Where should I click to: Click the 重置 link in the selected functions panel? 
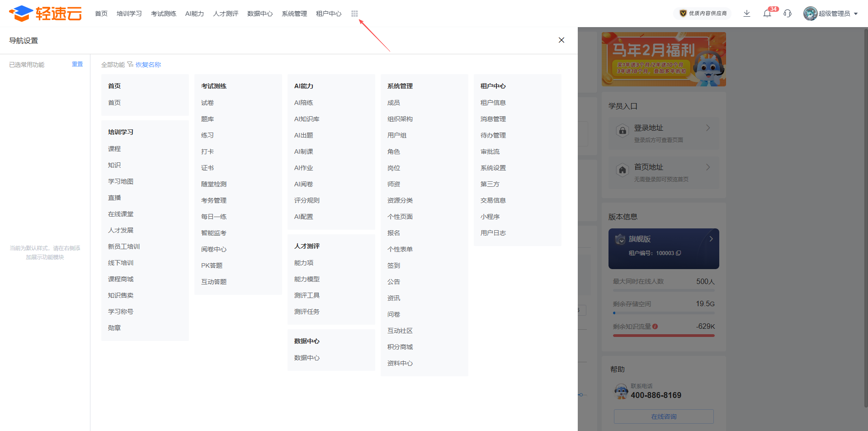pyautogui.click(x=77, y=64)
